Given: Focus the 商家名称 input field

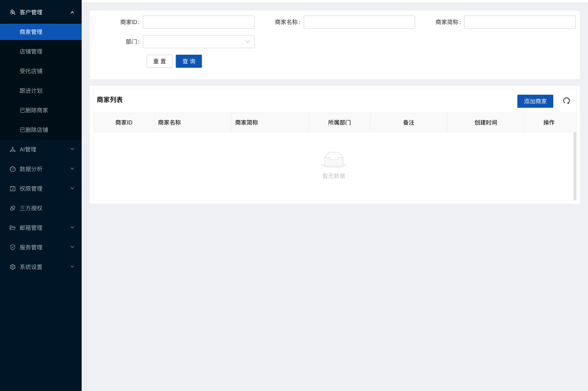Looking at the screenshot, I should [x=359, y=22].
